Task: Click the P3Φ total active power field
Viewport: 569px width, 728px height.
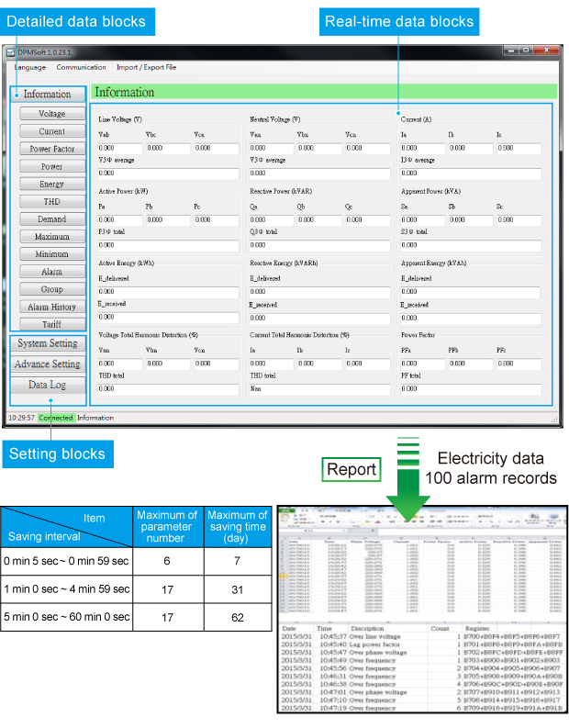Action: pyautogui.click(x=168, y=245)
